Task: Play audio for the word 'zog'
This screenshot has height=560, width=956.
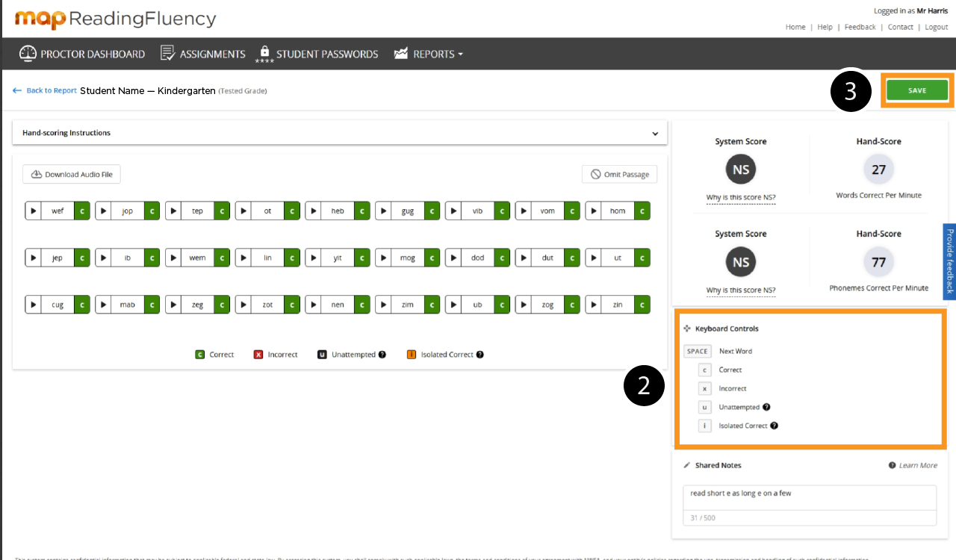Action: coord(524,305)
